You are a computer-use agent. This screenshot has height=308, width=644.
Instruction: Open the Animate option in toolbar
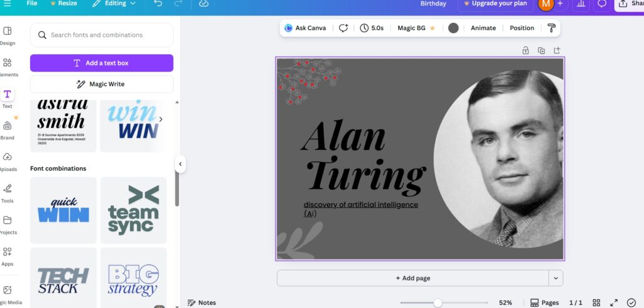click(x=483, y=28)
